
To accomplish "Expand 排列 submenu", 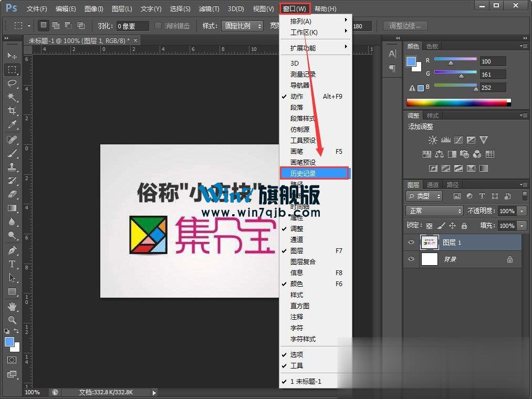I will (315, 21).
